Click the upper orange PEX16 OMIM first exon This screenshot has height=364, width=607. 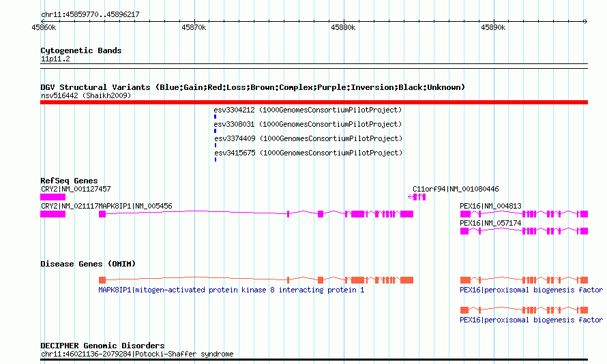pyautogui.click(x=465, y=280)
